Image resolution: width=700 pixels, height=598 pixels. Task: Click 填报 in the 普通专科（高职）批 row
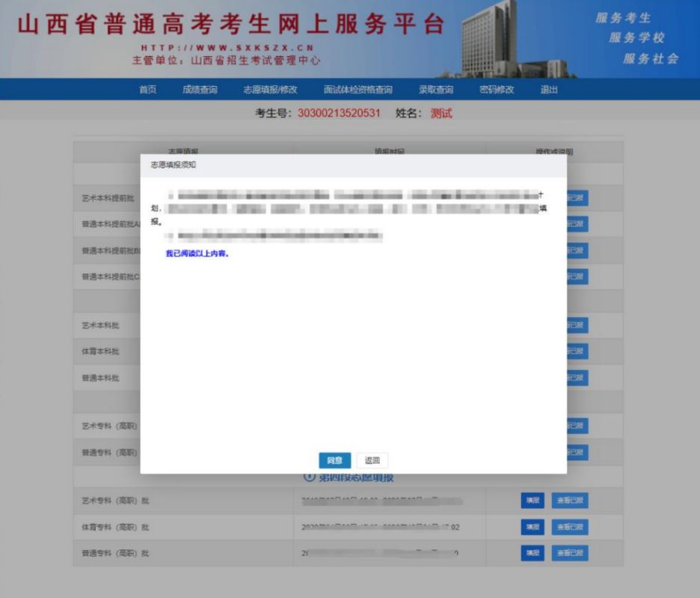click(532, 553)
